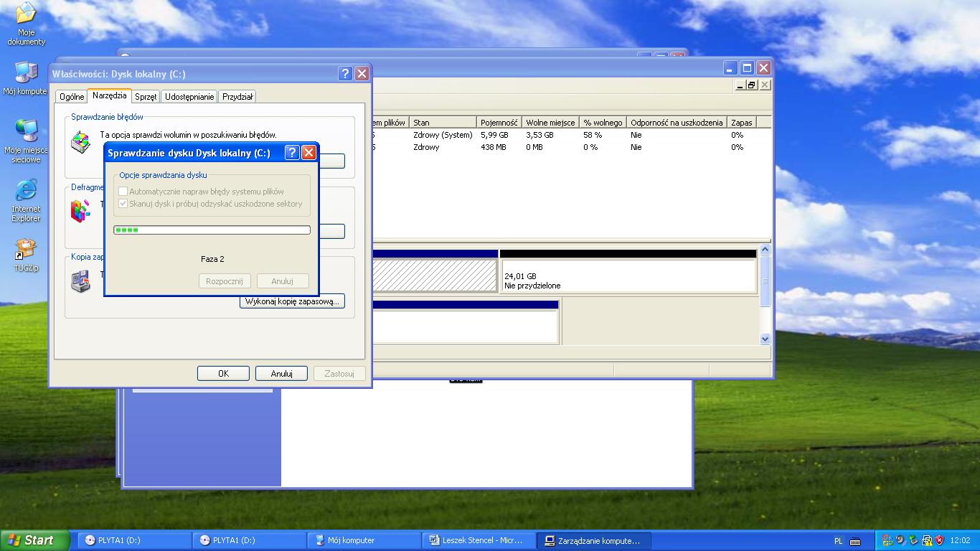Switch to Ogólne tab
This screenshot has height=551, width=980.
(x=72, y=97)
